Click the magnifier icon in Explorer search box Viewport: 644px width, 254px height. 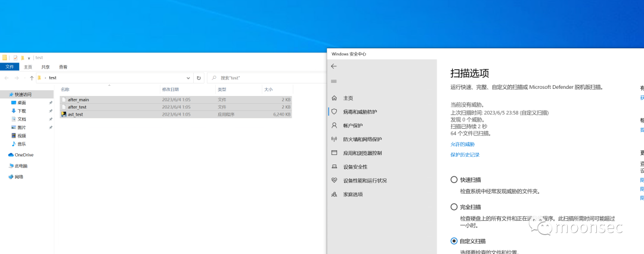(213, 78)
